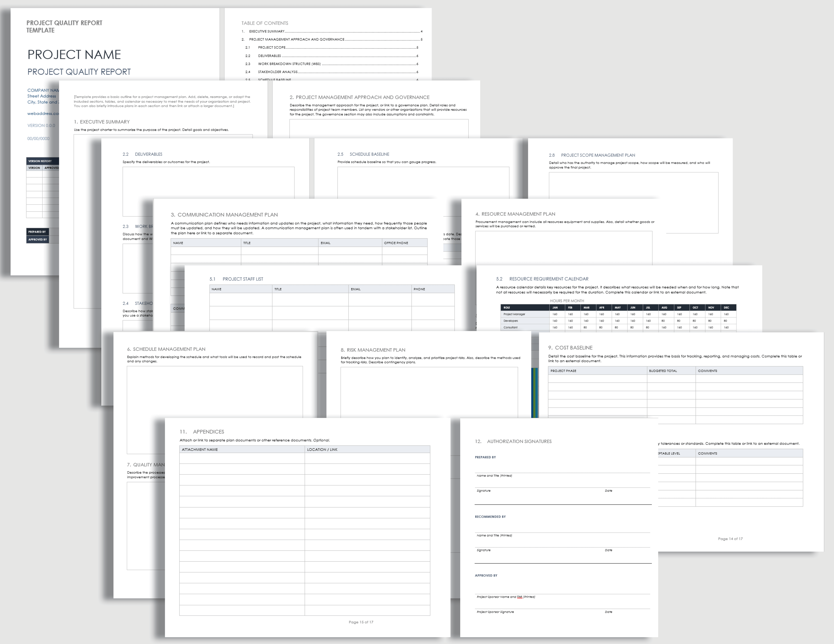The height and width of the screenshot is (644, 834).
Task: Click 'VERSION 0.0.0' on the cover page
Action: click(x=41, y=126)
